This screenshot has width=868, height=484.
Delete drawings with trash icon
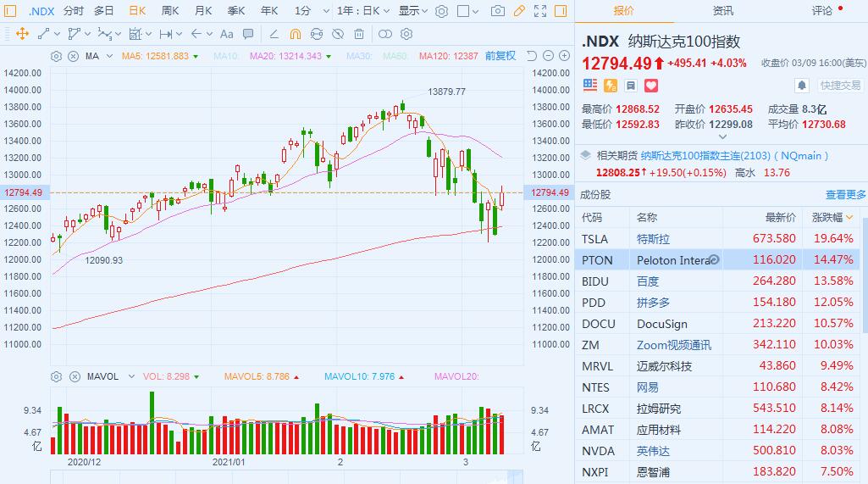[359, 35]
